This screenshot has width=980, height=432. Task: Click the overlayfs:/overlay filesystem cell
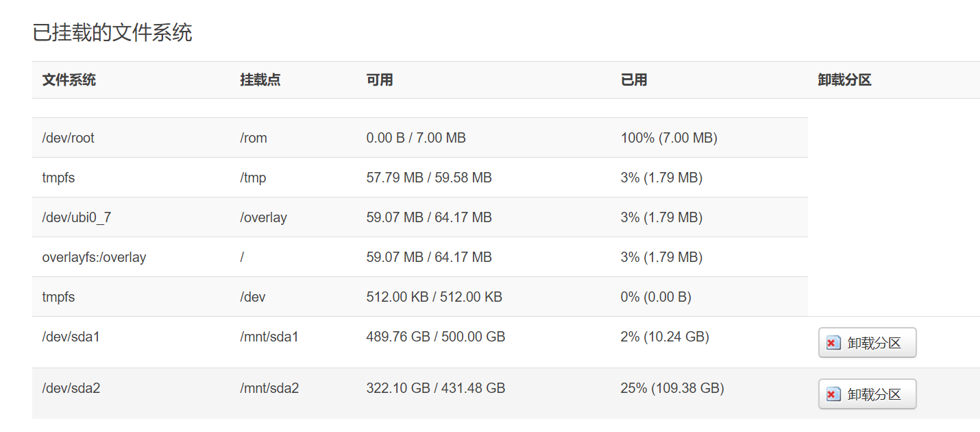pyautogui.click(x=95, y=257)
